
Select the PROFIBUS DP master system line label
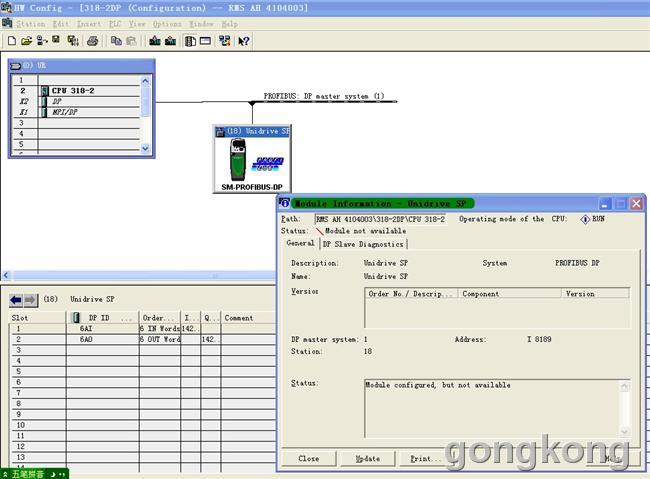click(324, 96)
